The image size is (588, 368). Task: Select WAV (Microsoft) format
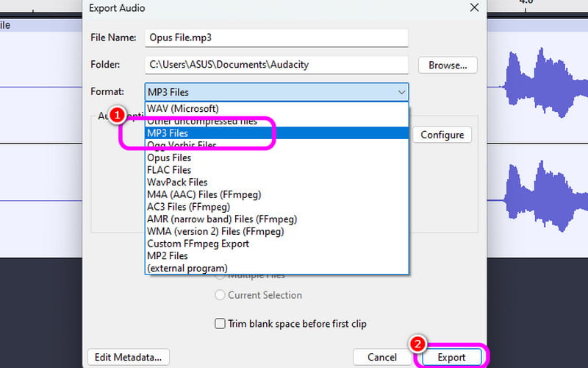coord(277,108)
